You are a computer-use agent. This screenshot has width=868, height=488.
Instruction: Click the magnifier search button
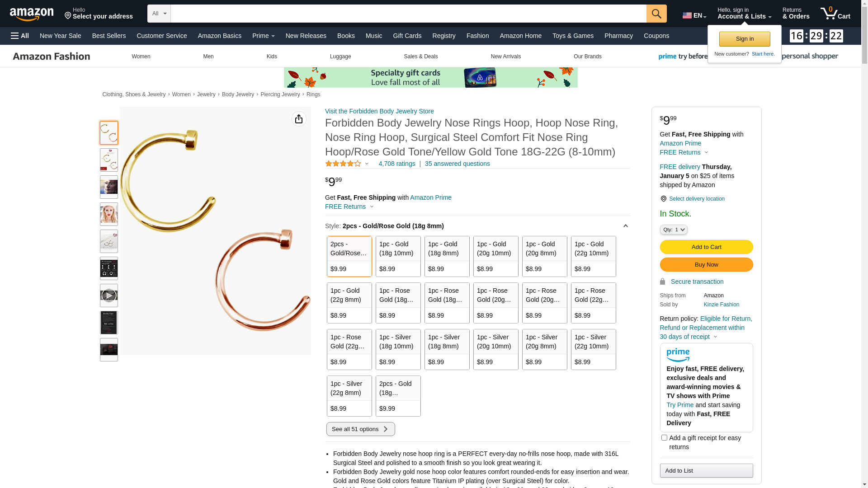click(x=656, y=14)
